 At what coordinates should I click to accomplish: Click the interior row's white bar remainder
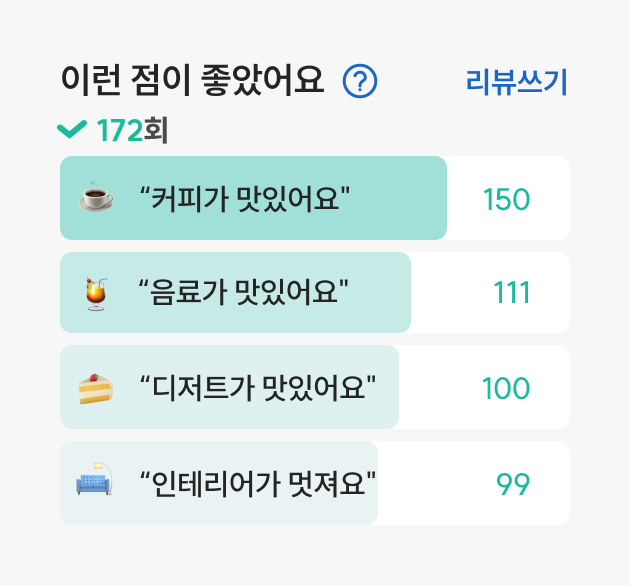(474, 483)
